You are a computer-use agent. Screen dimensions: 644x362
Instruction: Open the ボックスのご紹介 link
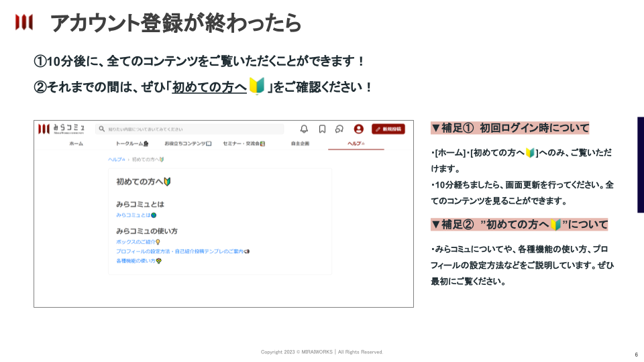[x=138, y=242]
